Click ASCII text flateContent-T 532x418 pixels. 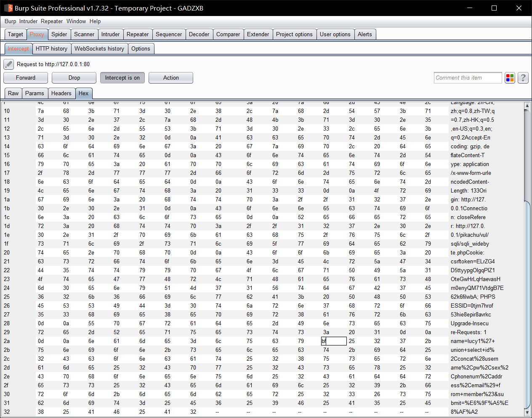click(x=468, y=155)
